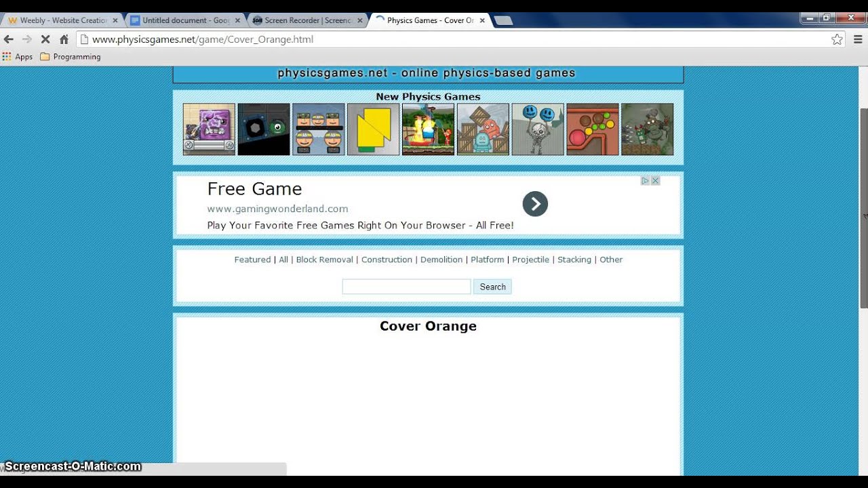Screen dimensions: 868x488
Task: Open the Platform category
Action: point(488,260)
